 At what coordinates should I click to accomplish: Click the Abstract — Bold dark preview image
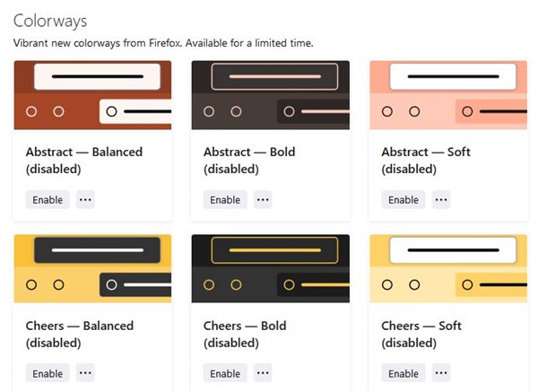(271, 95)
